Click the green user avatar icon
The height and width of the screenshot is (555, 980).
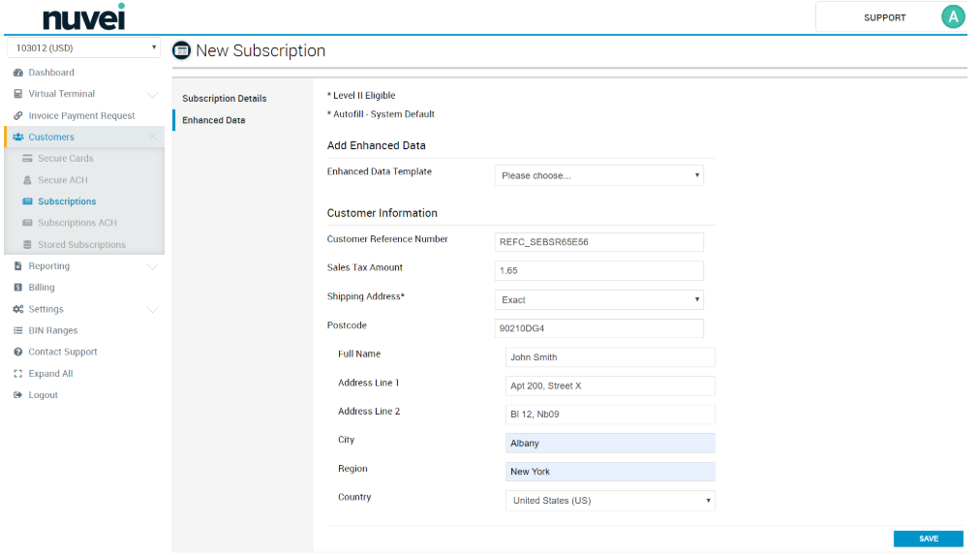(x=953, y=17)
